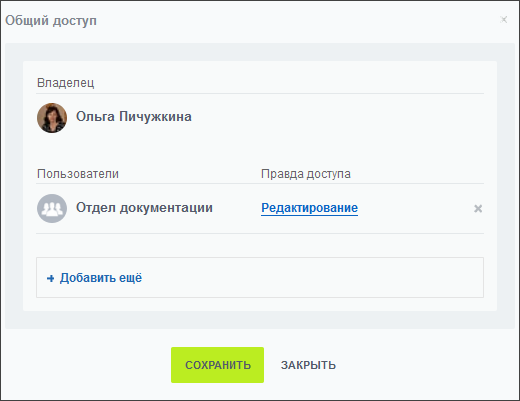The image size is (520, 401).
Task: Click the Владелец section heading
Action: [x=65, y=83]
